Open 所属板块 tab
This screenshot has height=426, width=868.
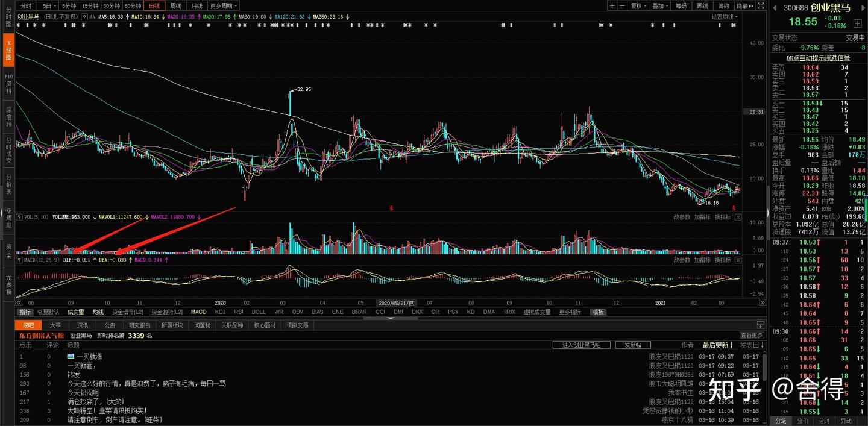coord(172,325)
